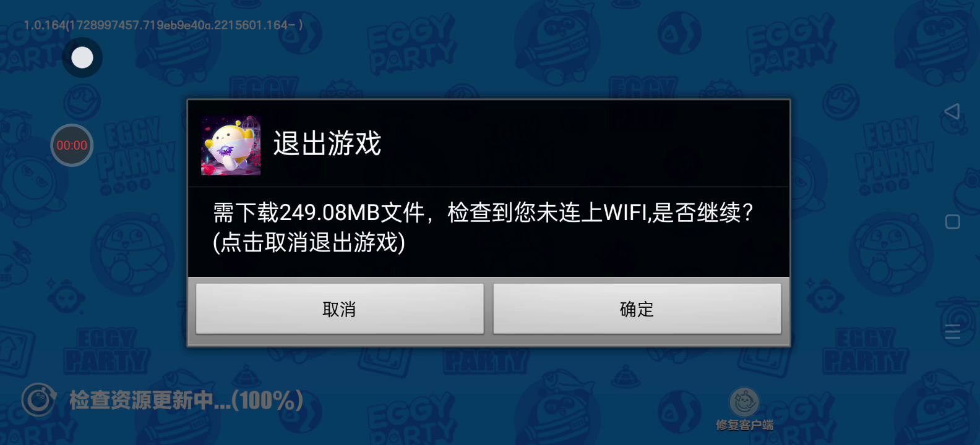This screenshot has height=445, width=980.
Task: Click the 退出游戏 dialog title
Action: (x=327, y=143)
